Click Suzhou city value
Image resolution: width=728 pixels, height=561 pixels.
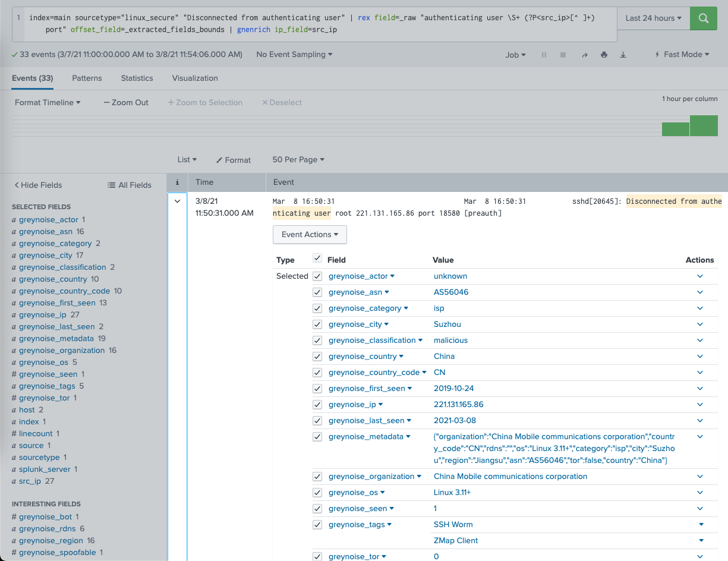coord(447,324)
